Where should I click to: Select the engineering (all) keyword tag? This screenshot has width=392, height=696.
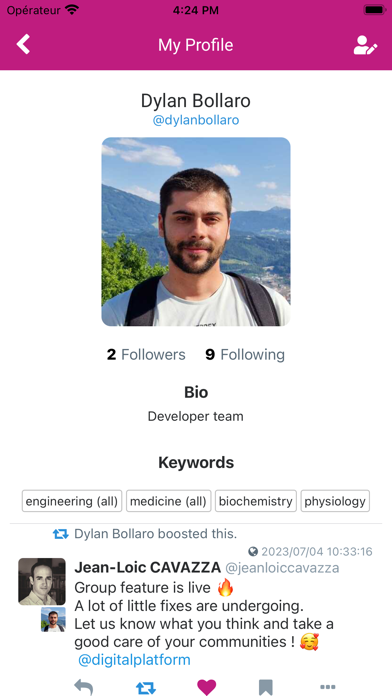pyautogui.click(x=72, y=501)
